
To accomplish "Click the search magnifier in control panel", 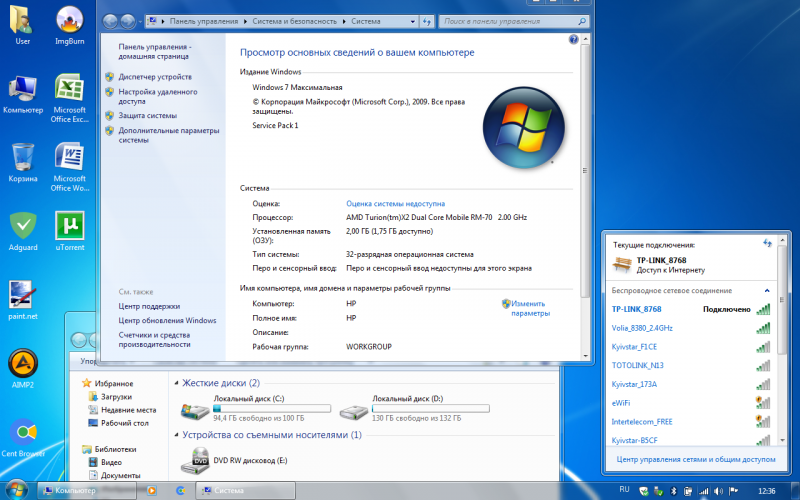I will [x=582, y=21].
